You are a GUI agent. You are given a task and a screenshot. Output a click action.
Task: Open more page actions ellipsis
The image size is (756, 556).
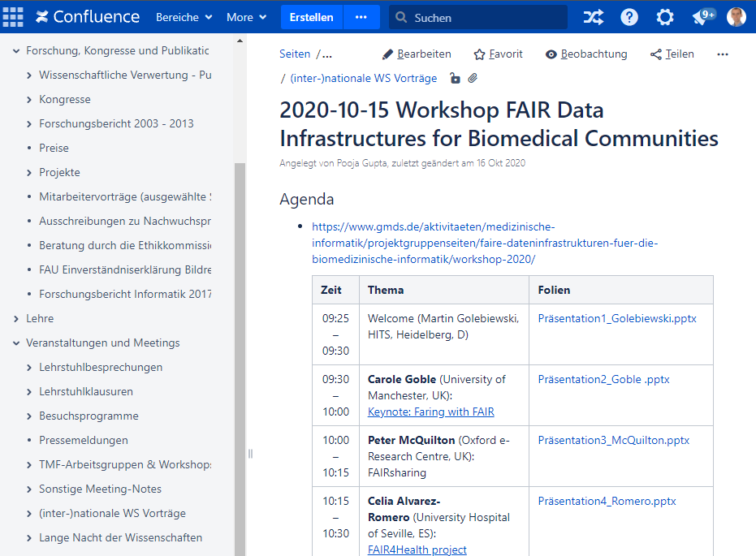[722, 54]
